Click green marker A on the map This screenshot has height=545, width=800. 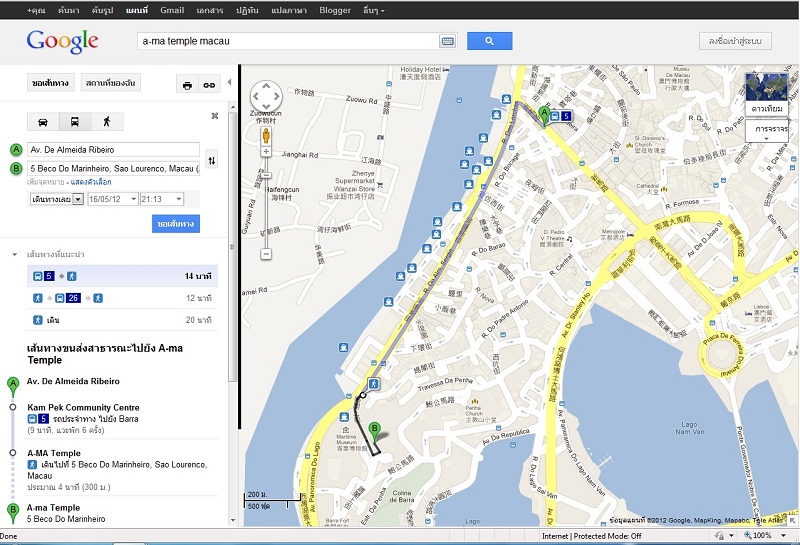tap(544, 116)
